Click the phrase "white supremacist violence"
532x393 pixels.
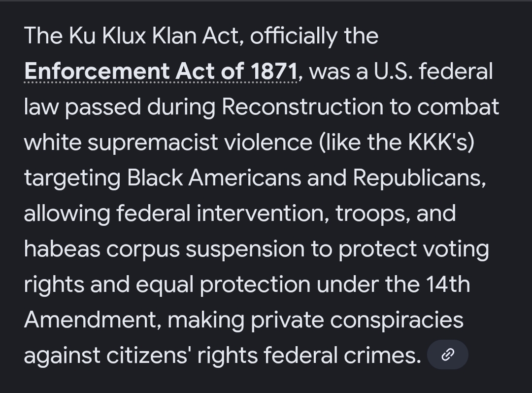pyautogui.click(x=168, y=143)
